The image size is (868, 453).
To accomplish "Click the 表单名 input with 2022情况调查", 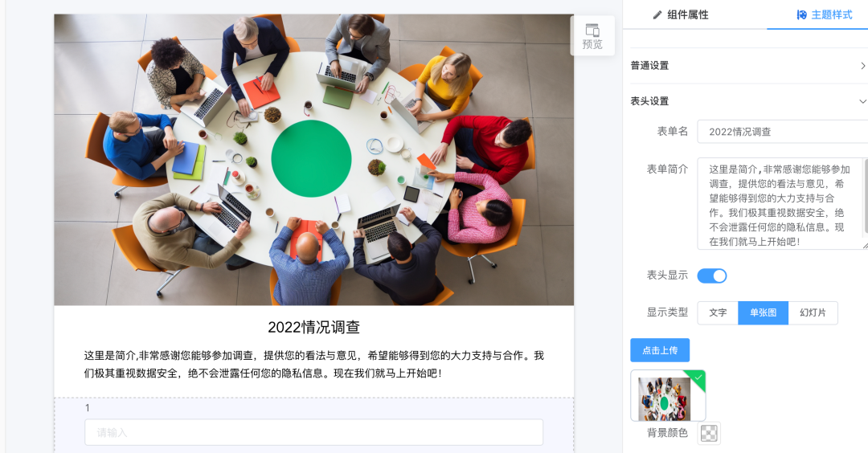I will [782, 132].
